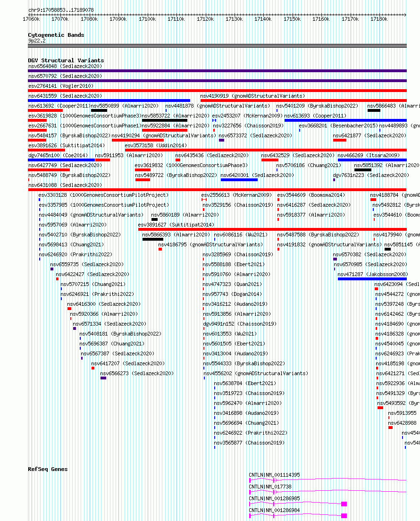Click the black bar under nsv5850899

point(99,110)
